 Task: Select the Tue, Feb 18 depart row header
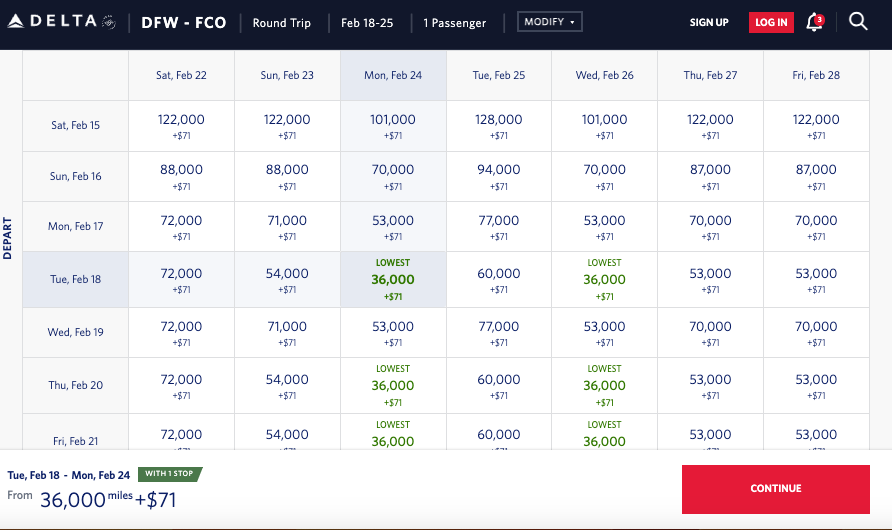(76, 279)
